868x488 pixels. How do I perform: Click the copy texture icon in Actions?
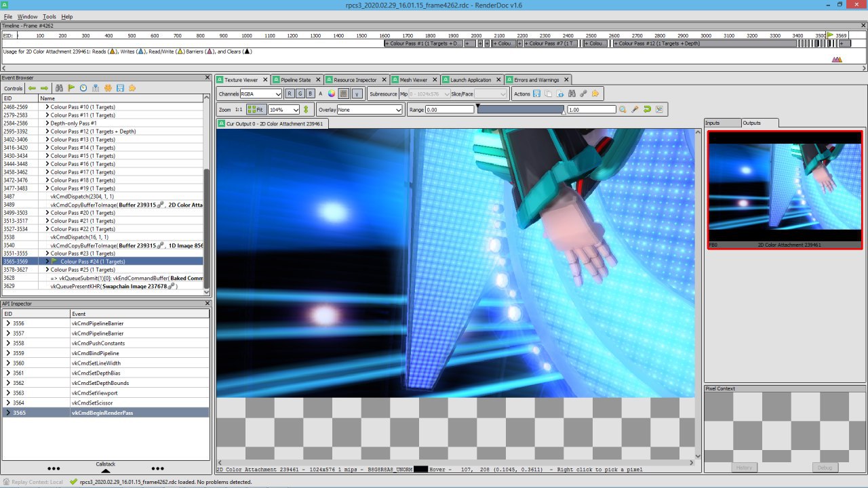click(548, 94)
